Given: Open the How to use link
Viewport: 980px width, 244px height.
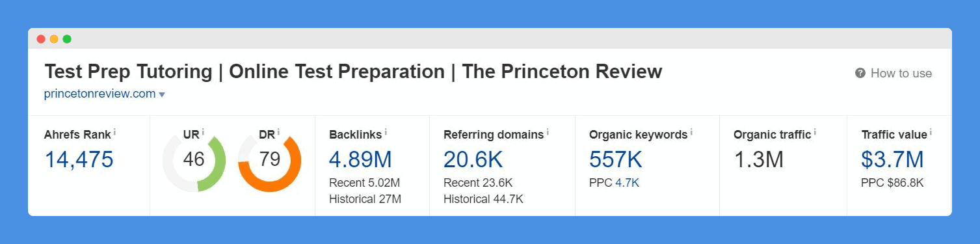Looking at the screenshot, I should [x=901, y=74].
